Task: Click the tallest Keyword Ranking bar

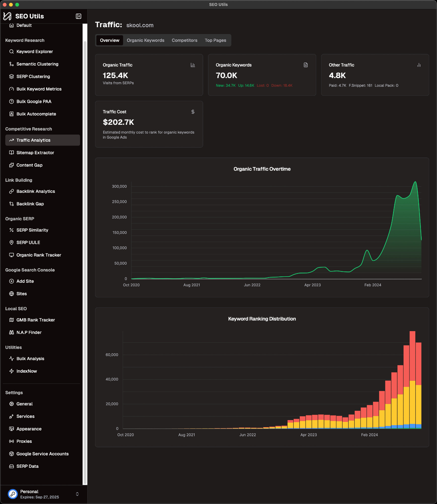Action: pos(412,380)
